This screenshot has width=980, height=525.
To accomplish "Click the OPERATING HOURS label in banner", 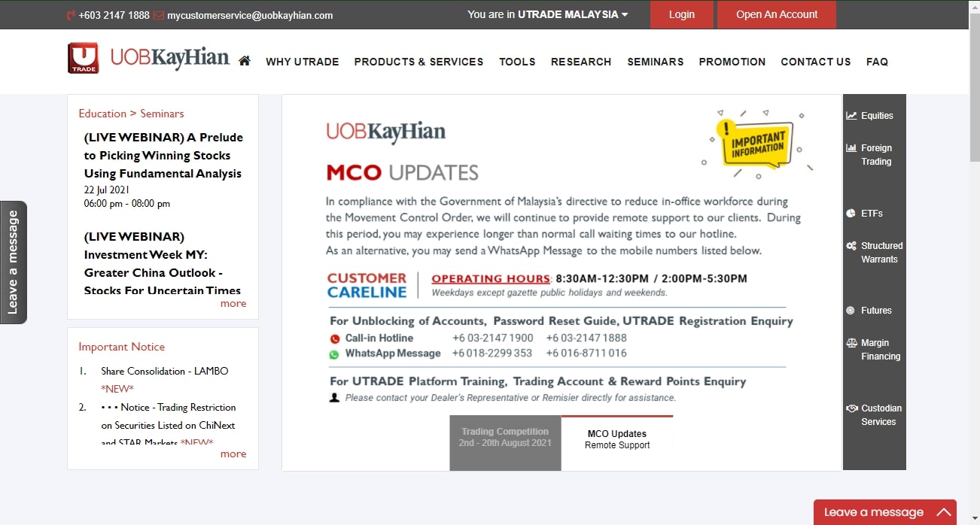I will (491, 279).
